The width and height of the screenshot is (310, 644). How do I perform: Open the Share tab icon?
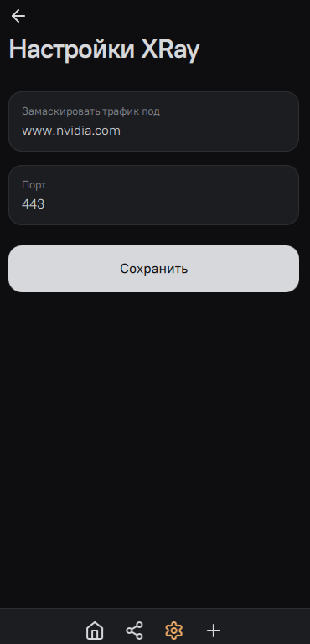[134, 630]
